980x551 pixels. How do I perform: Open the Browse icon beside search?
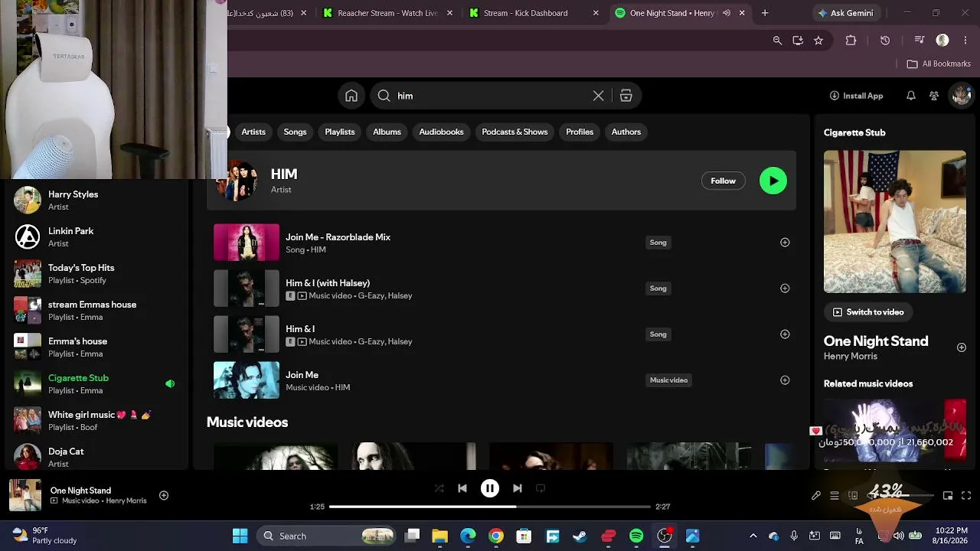626,96
